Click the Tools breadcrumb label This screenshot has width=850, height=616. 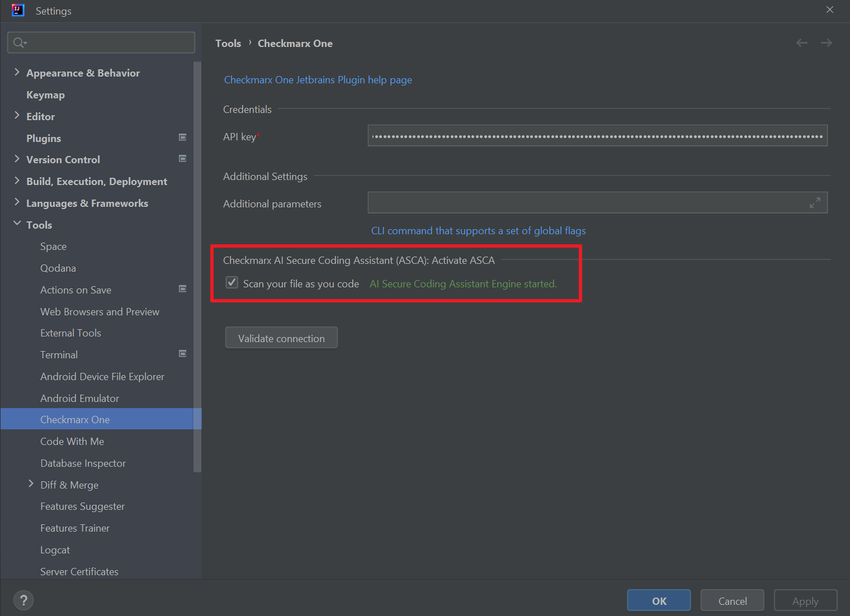pos(228,44)
